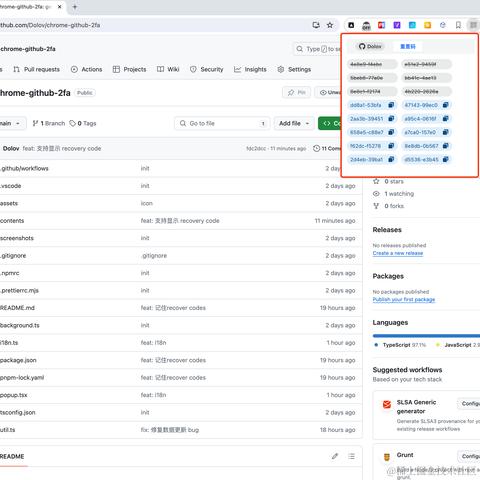
Task: Select the Dolov account tab in popup
Action: [370, 46]
